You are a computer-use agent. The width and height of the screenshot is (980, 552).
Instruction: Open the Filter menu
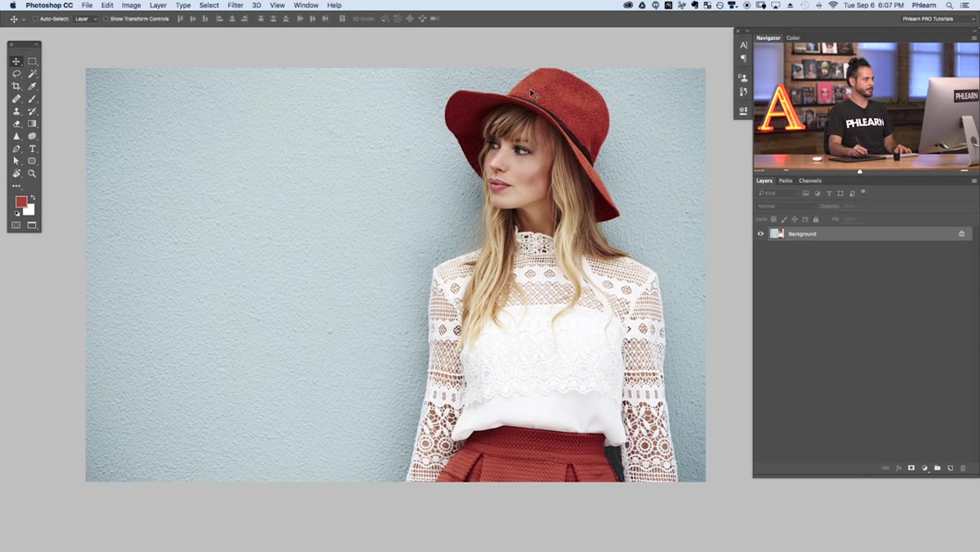(x=235, y=5)
